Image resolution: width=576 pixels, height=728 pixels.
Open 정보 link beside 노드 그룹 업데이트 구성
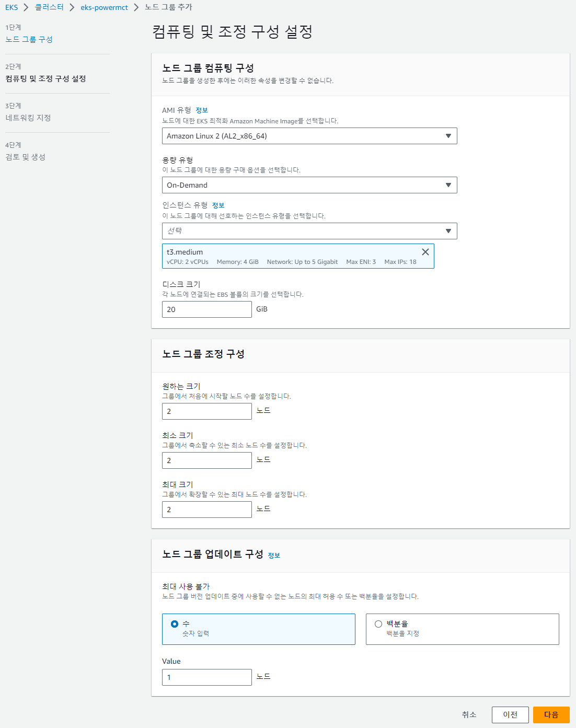coord(274,556)
